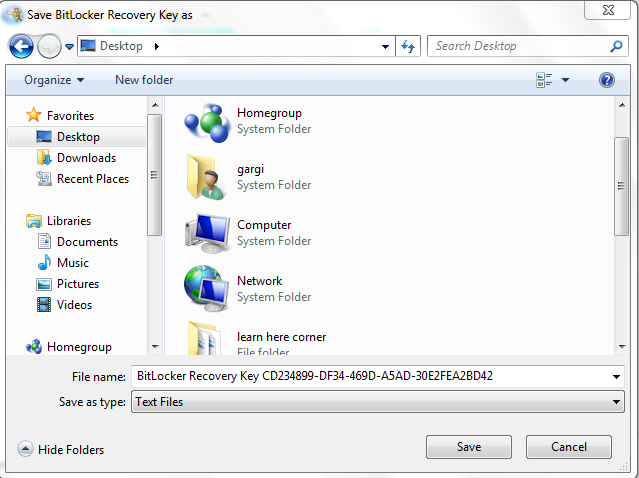This screenshot has height=478, width=639.
Task: Click the Favorites star icon
Action: (33, 115)
